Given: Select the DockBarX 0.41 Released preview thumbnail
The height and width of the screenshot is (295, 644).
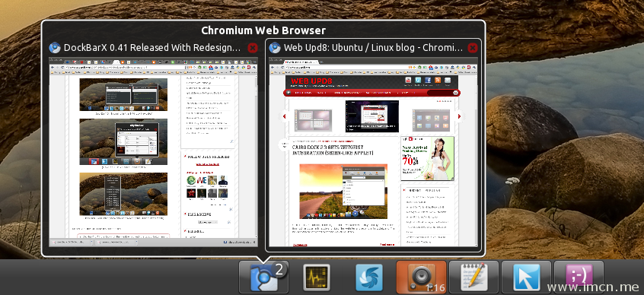Looking at the screenshot, I should [154, 152].
